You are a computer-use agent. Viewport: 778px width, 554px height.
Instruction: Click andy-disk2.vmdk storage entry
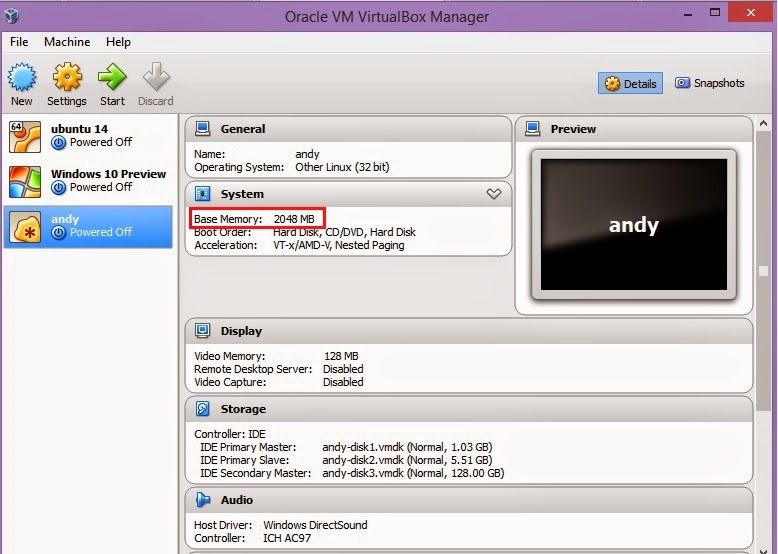point(407,460)
